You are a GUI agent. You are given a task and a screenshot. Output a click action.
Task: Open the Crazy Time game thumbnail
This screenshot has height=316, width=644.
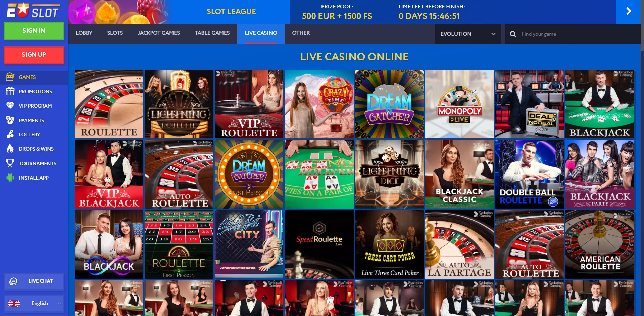(319, 104)
